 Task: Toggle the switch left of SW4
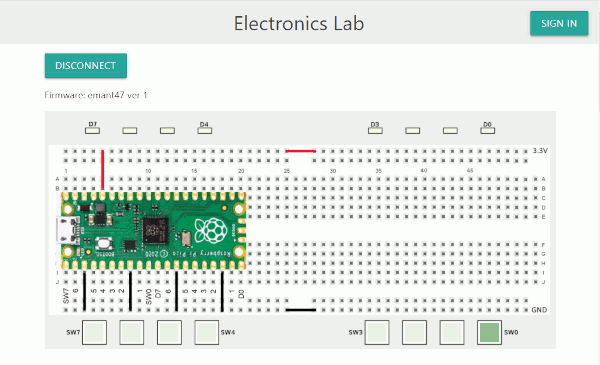169,332
